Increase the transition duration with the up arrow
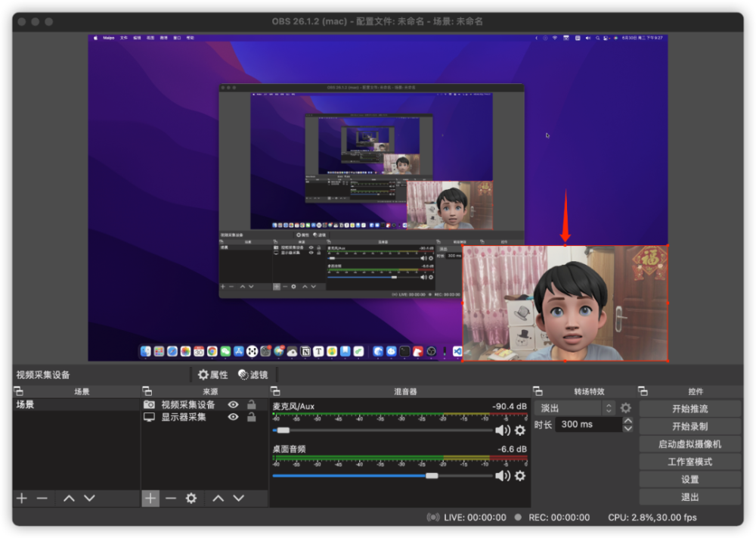756x538 pixels. click(x=627, y=421)
